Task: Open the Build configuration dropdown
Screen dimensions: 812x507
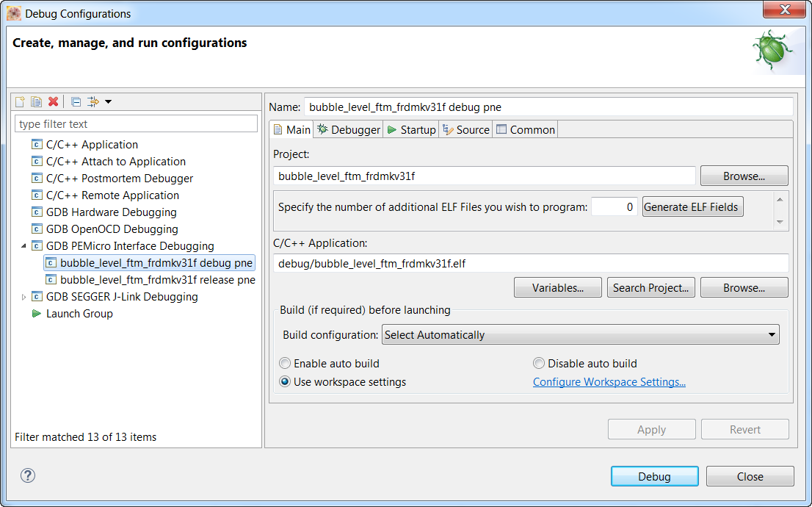Action: pyautogui.click(x=580, y=335)
